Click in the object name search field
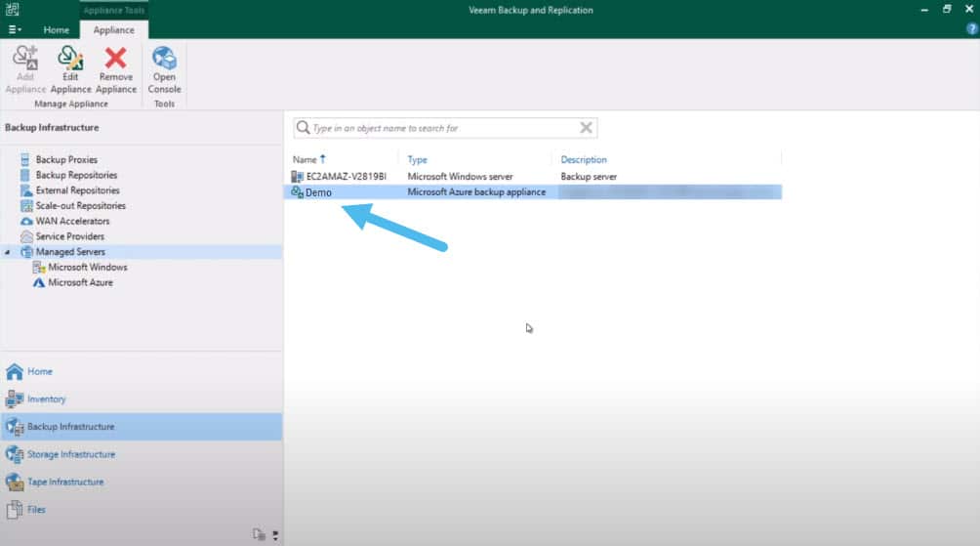 tap(445, 128)
